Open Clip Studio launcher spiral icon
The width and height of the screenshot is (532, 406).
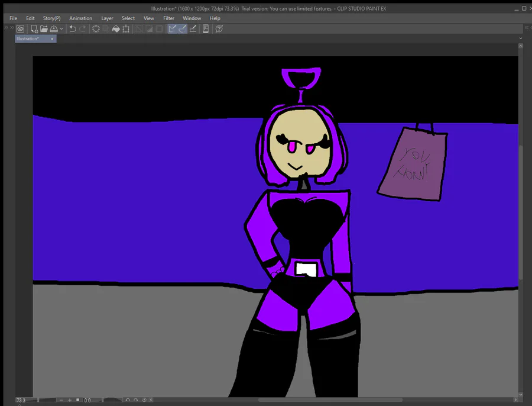[x=20, y=29]
